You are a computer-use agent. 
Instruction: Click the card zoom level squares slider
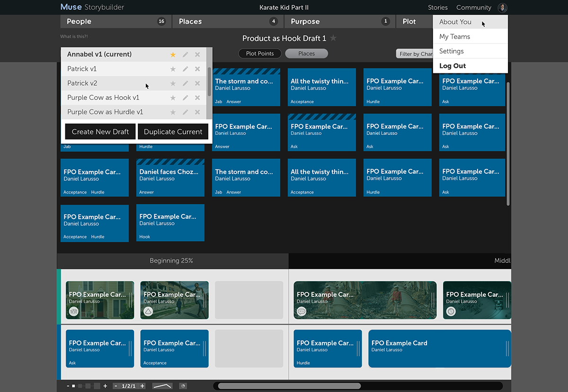point(86,386)
